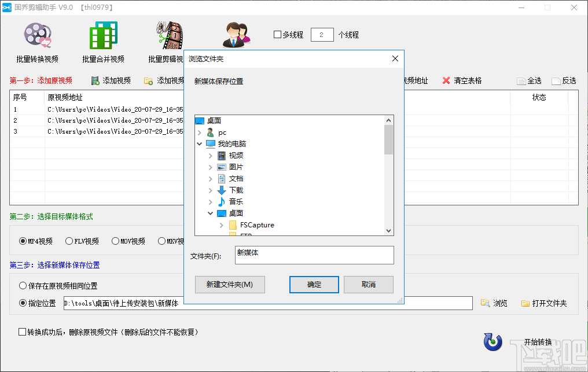Select row 3 in the video table
Image resolution: width=588 pixels, height=372 pixels.
coord(97,131)
